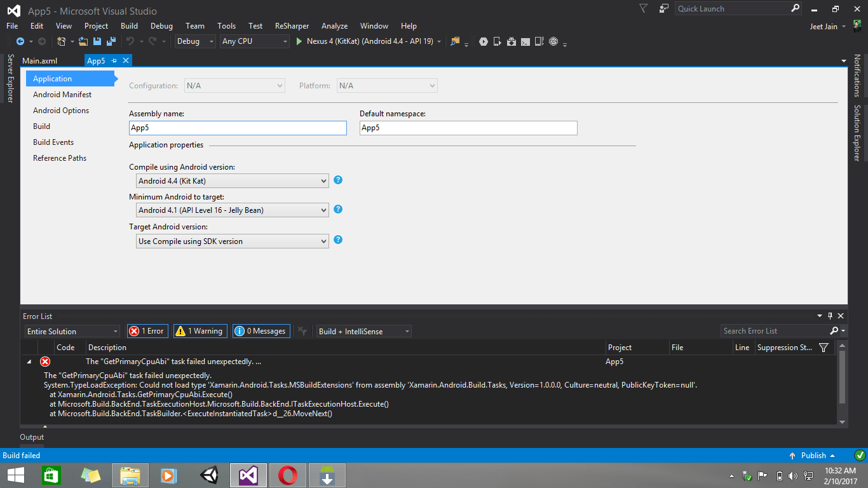Start debugging with the green play icon

tap(300, 41)
